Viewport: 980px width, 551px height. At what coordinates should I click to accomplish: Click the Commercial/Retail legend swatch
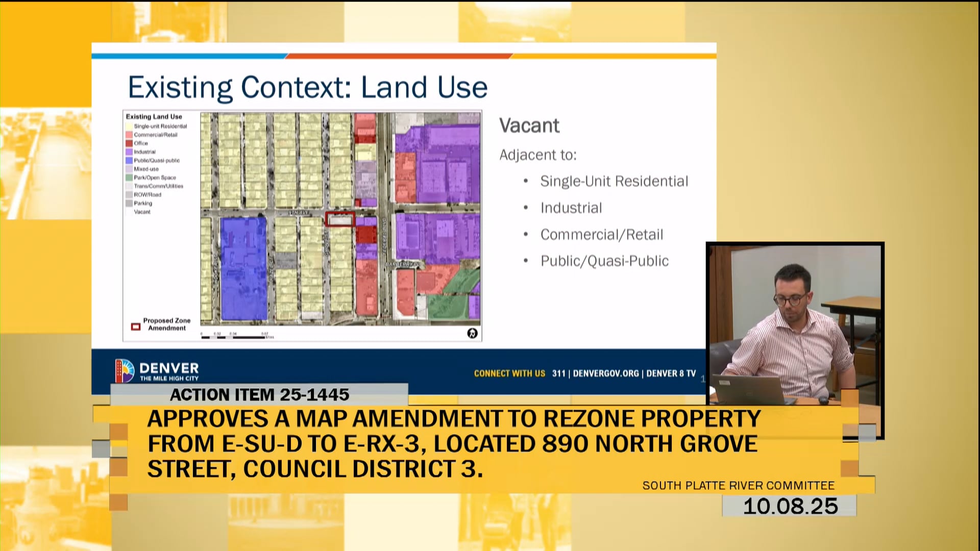(129, 135)
